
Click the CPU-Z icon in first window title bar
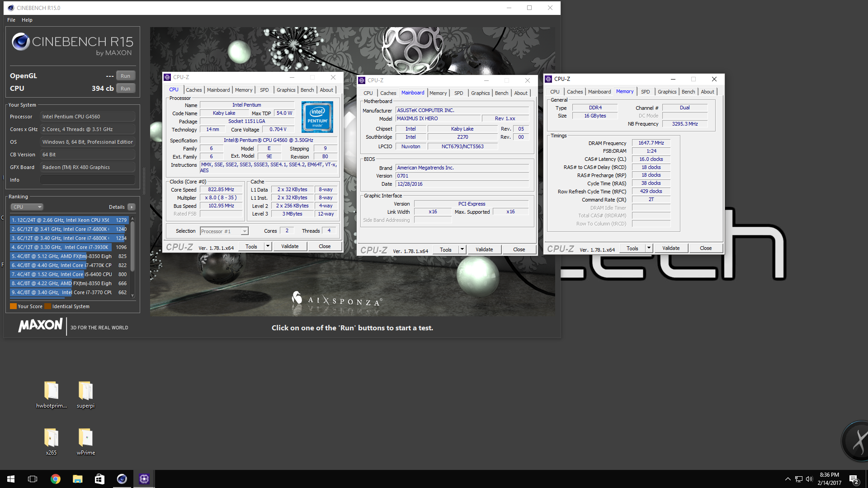(x=167, y=77)
